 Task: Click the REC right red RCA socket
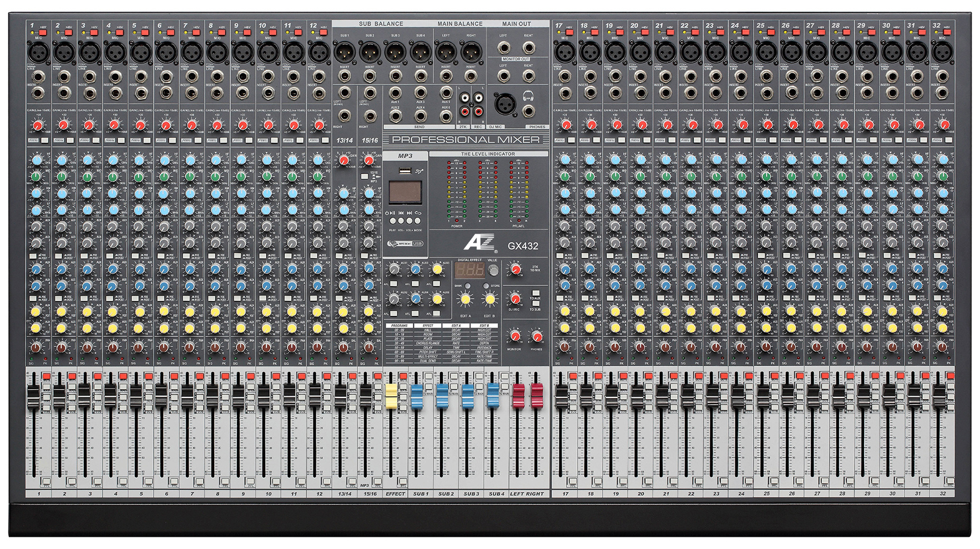pyautogui.click(x=478, y=112)
